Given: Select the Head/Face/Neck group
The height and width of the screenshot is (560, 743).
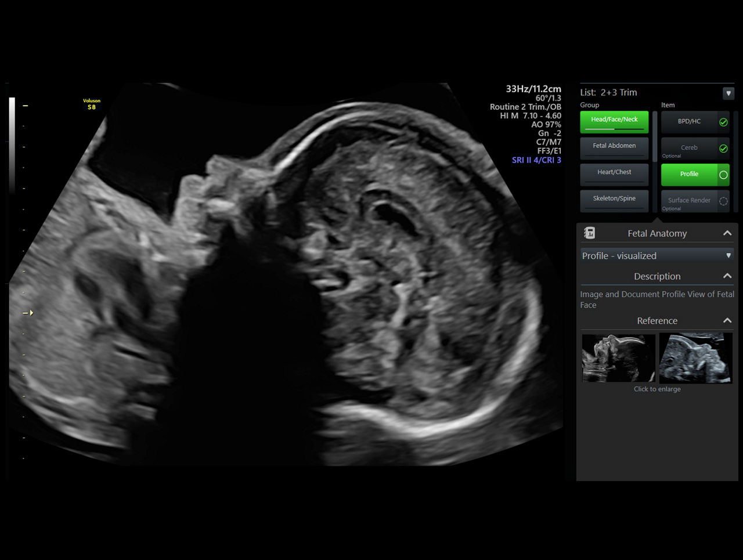Looking at the screenshot, I should pos(614,121).
